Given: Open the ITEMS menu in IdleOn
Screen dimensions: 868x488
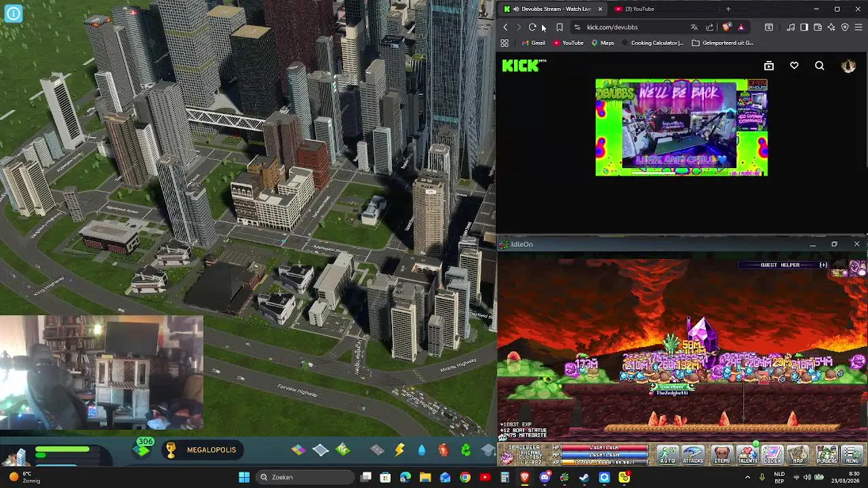Looking at the screenshot, I should pos(722,455).
